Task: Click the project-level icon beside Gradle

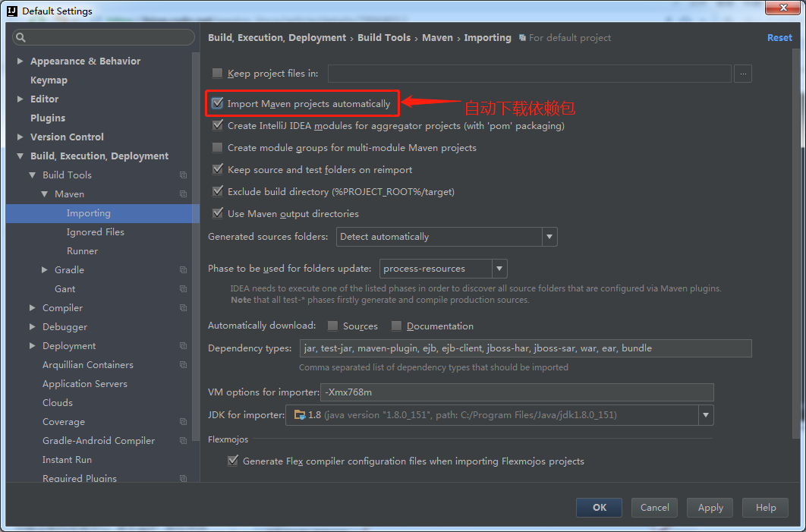Action: click(183, 270)
